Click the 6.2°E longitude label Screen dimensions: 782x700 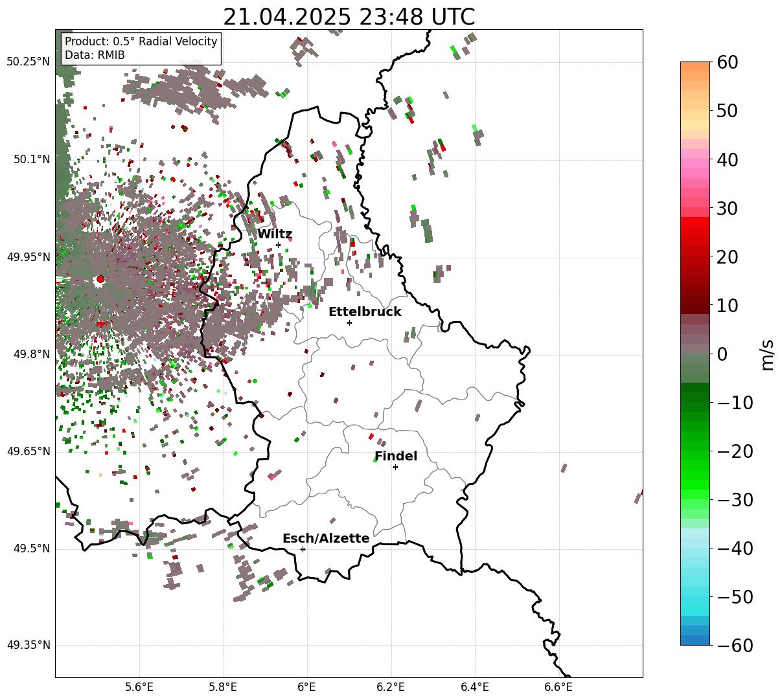tap(391, 688)
